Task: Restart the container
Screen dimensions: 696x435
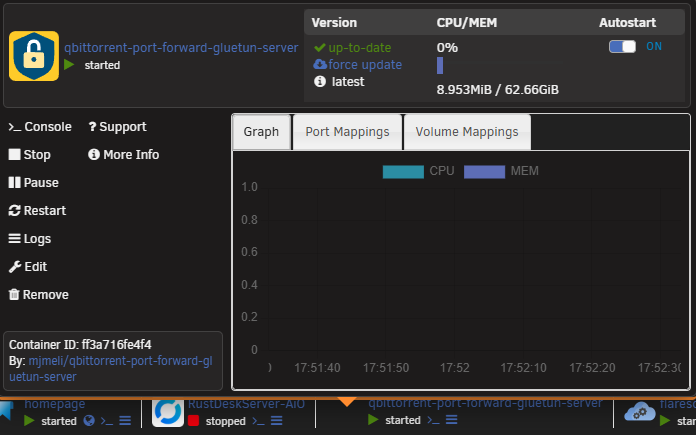Action: 37,210
